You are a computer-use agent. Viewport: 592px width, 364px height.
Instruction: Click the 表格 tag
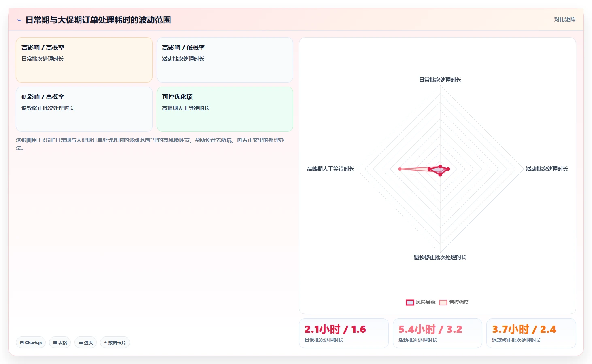[60, 343]
